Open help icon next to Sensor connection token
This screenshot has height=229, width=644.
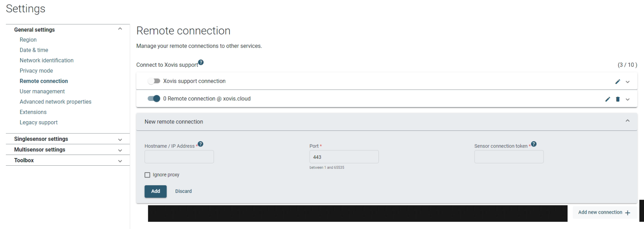pyautogui.click(x=533, y=144)
